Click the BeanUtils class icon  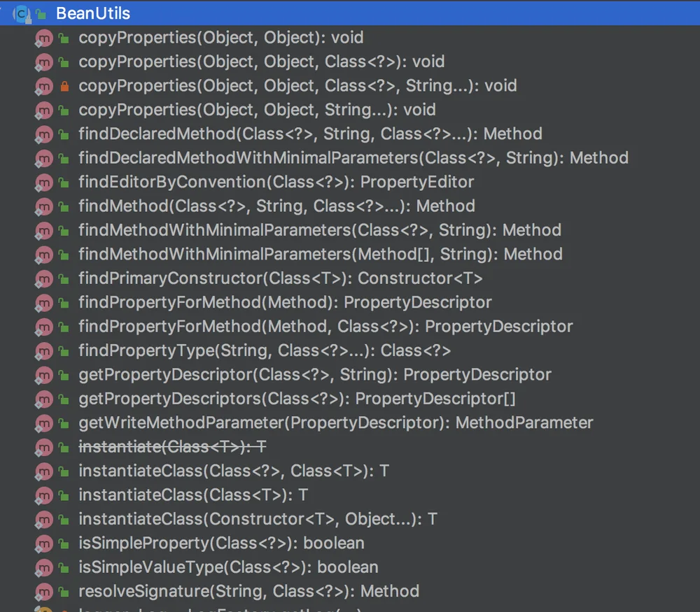(x=22, y=14)
